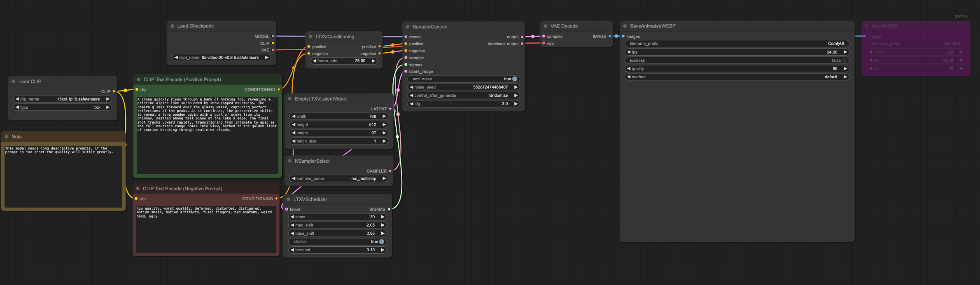Image resolution: width=980 pixels, height=285 pixels.
Task: Collapse the Load CLIP node via its dot
Action: click(14, 82)
